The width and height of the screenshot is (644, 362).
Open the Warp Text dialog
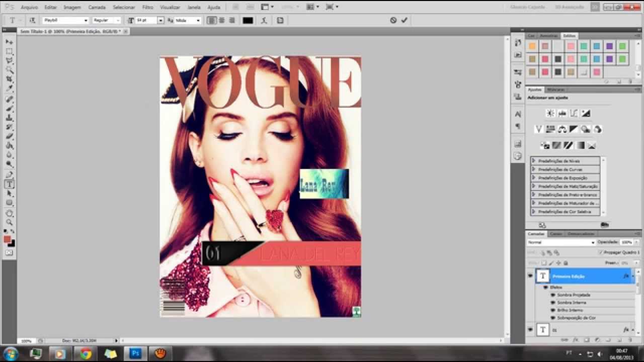[x=265, y=20]
